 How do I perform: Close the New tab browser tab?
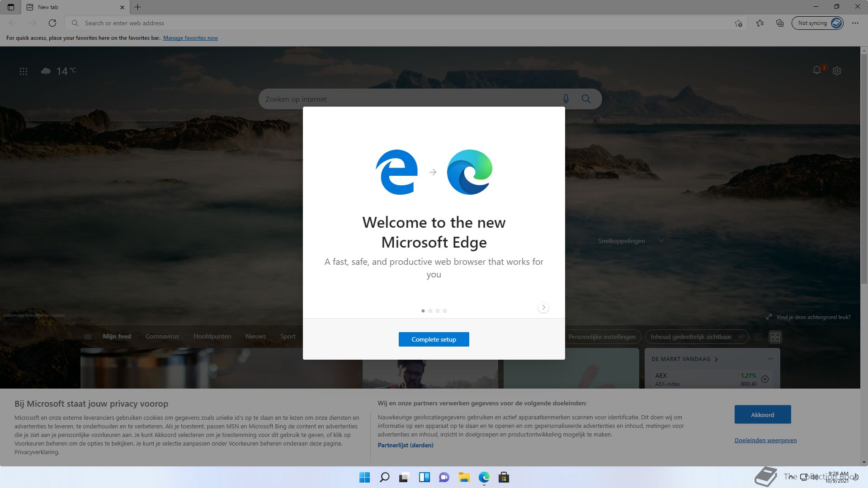coord(122,7)
